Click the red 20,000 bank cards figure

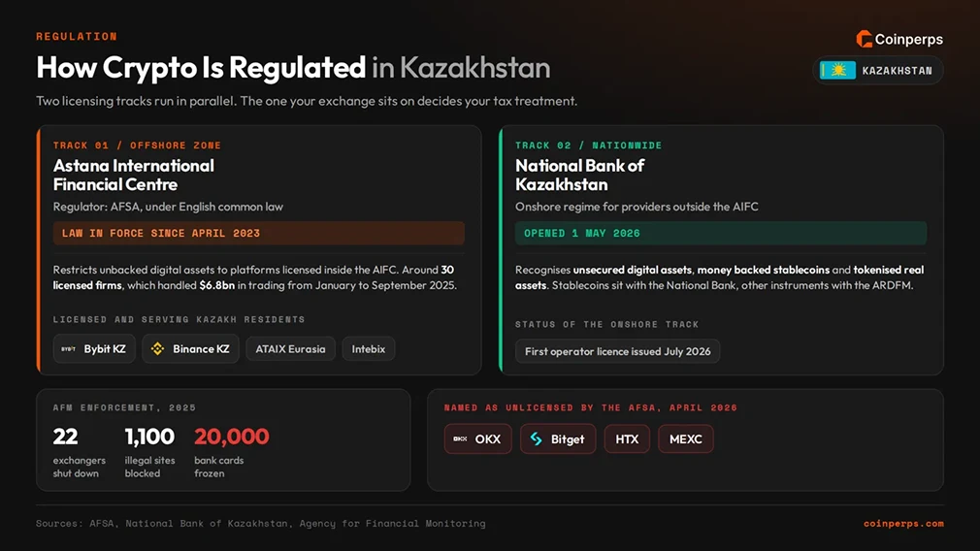coord(231,437)
